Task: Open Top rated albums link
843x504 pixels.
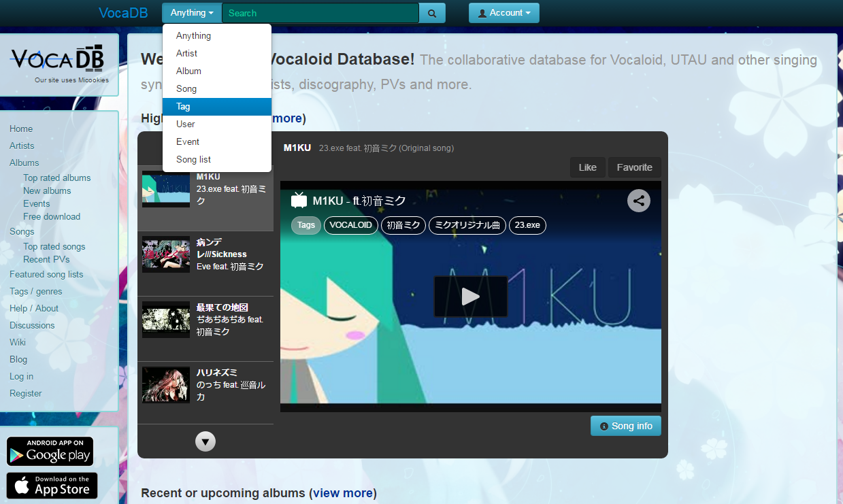Action: tap(57, 178)
